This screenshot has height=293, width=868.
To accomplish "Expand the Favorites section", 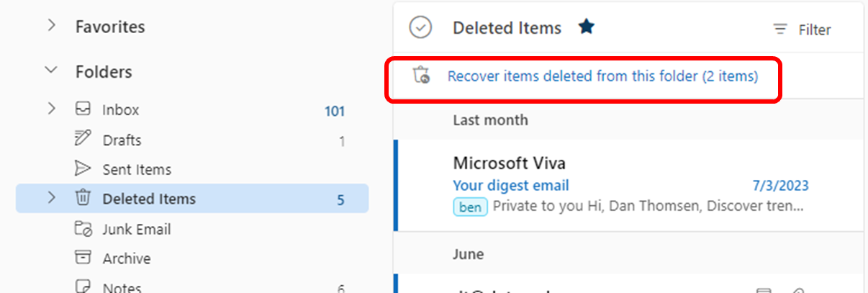I will coord(51,26).
